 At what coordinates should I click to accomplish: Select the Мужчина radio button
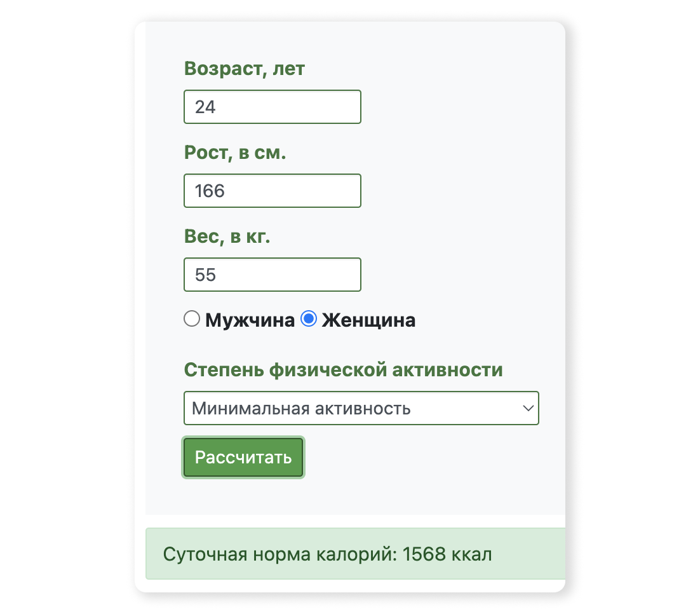click(192, 319)
